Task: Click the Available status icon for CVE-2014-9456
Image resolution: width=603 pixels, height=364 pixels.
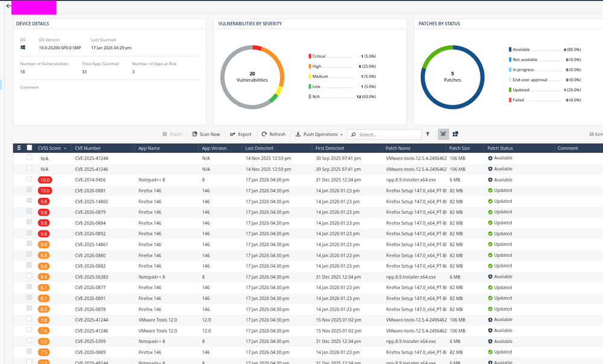Action: click(x=490, y=180)
